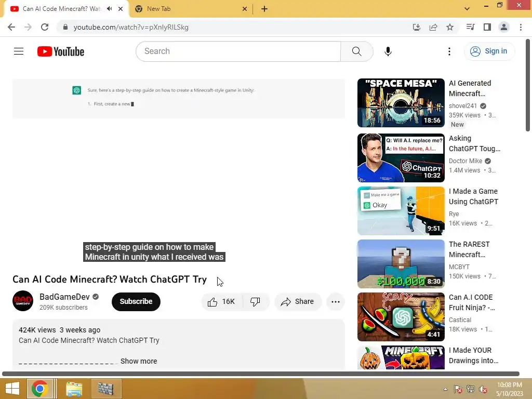The height and width of the screenshot is (399, 532).
Task: Like the video with thumbs up
Action: tap(221, 302)
